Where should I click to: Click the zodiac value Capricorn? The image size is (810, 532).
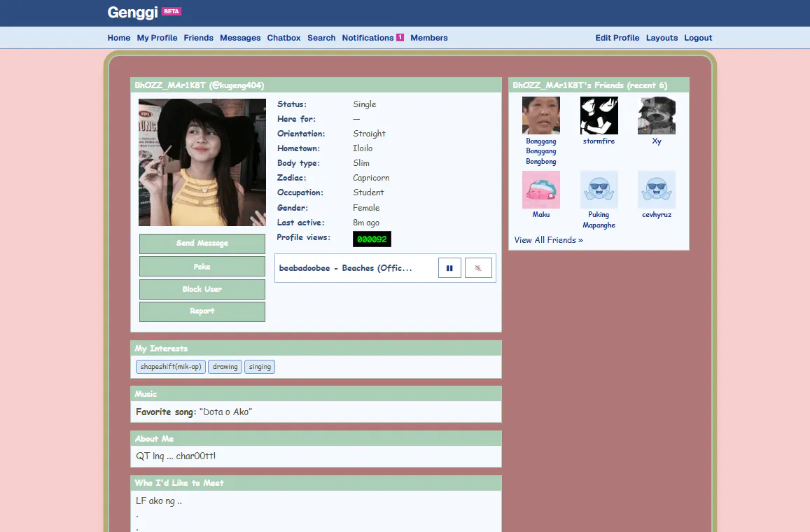[x=371, y=178]
